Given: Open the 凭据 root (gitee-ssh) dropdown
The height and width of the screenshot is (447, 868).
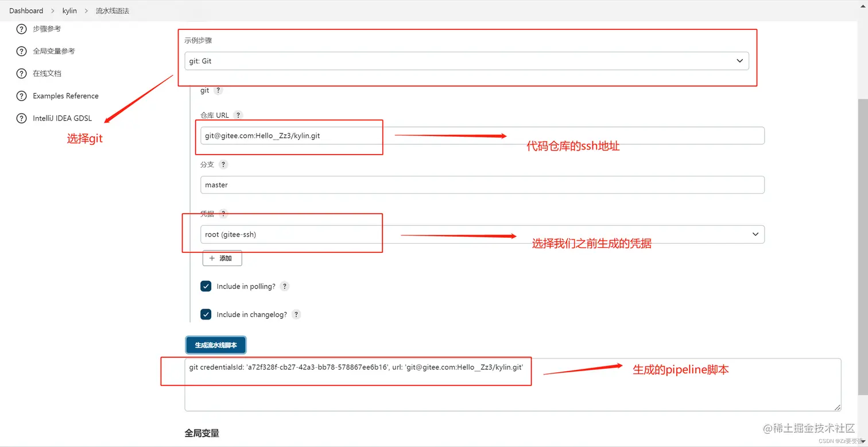Looking at the screenshot, I should pyautogui.click(x=482, y=234).
